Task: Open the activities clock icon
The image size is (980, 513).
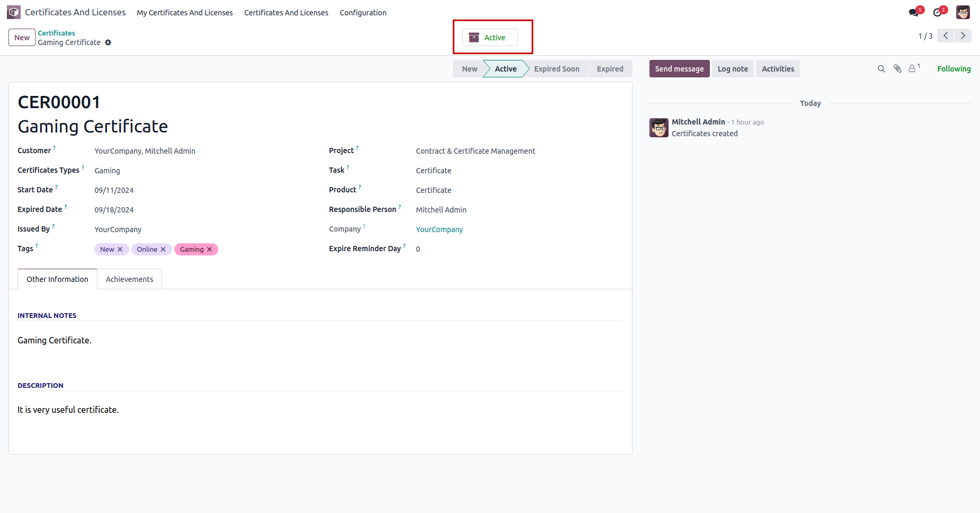Action: click(938, 12)
